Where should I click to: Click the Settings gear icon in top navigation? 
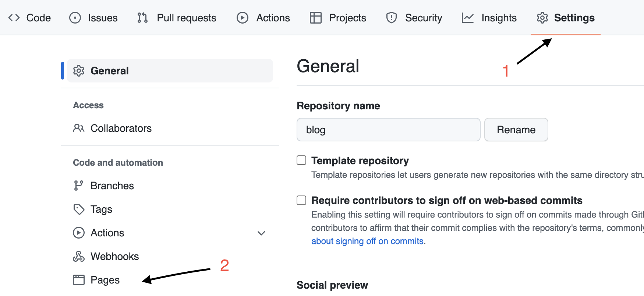point(542,18)
